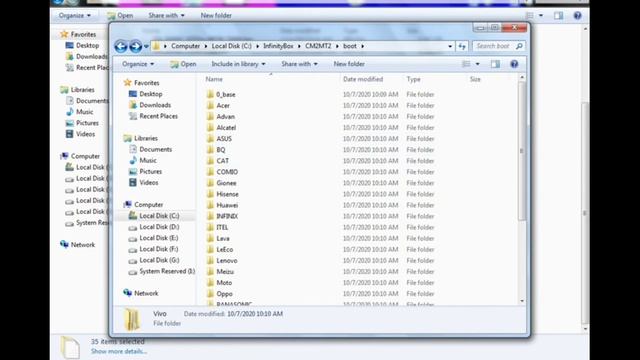Click Show more details link in background window

click(119, 351)
